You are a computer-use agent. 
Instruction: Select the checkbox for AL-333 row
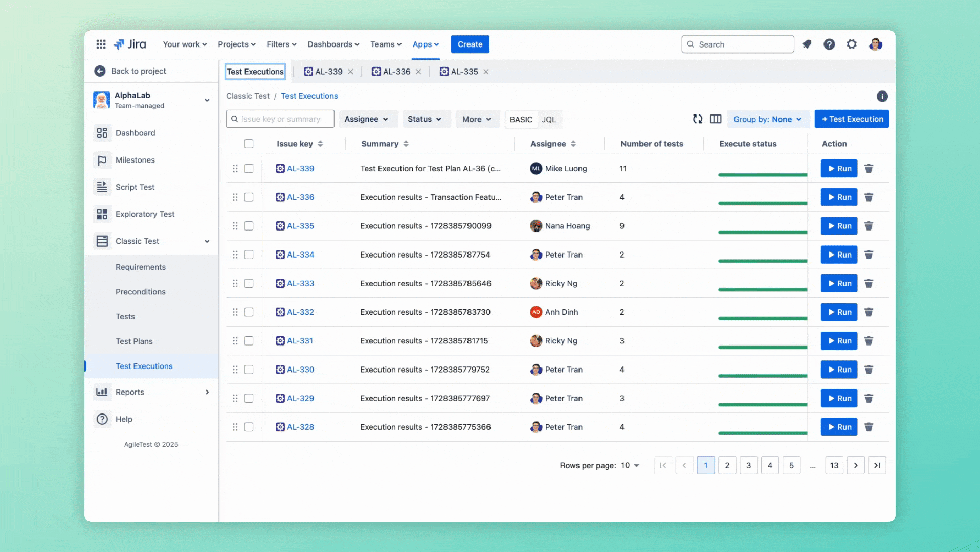point(249,283)
